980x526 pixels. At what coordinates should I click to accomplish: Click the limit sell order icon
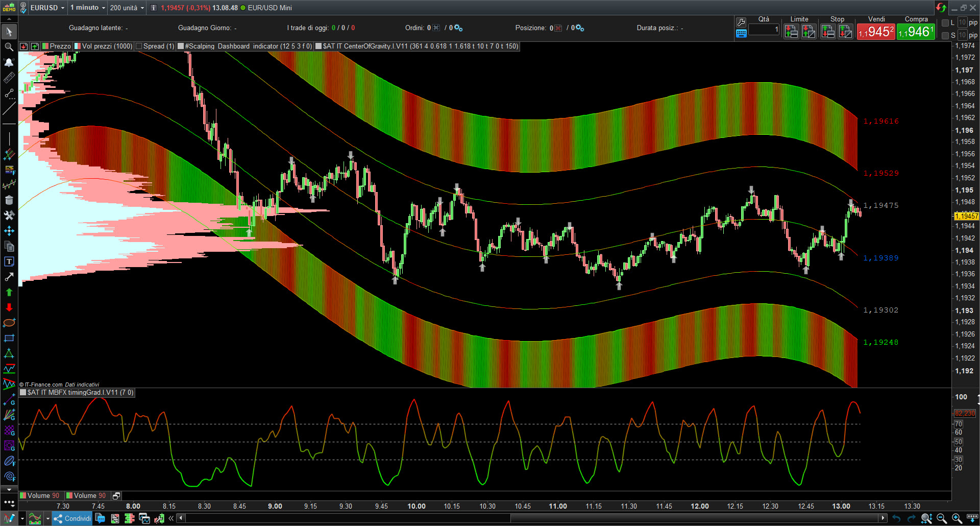(791, 32)
